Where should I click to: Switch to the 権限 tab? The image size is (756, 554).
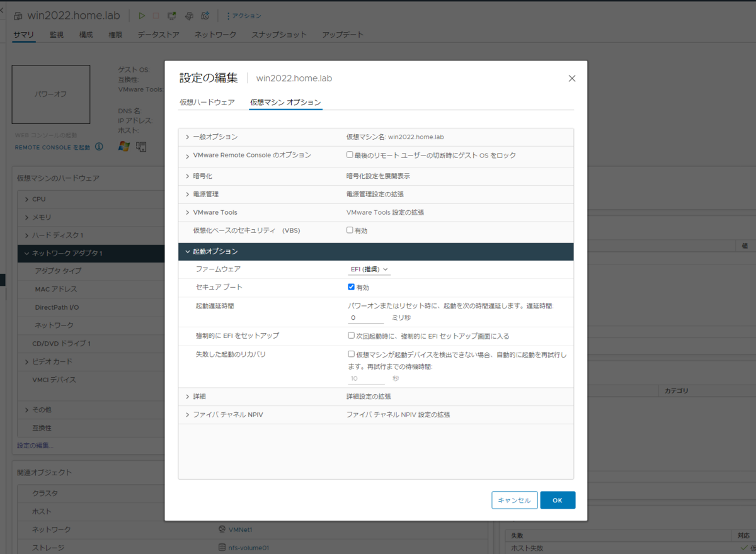(115, 35)
